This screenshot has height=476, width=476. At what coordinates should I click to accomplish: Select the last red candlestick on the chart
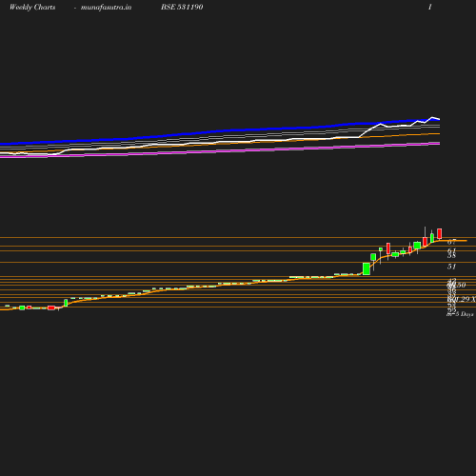point(440,233)
